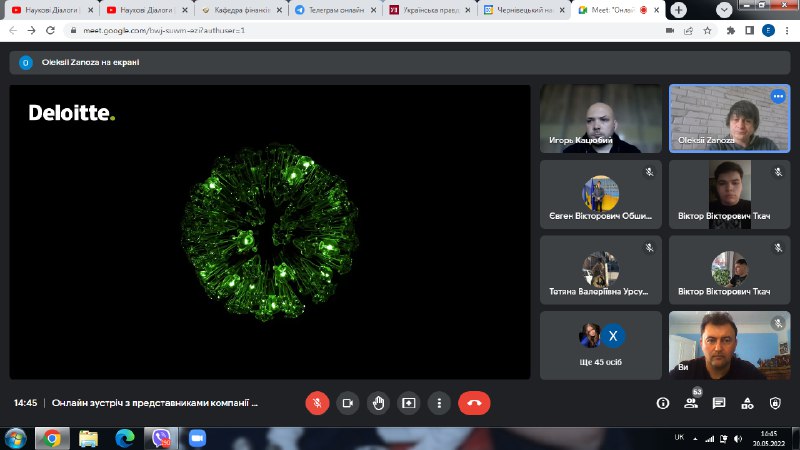This screenshot has height=450, width=800.
Task: Open the 'Ще 45 осіб' tile
Action: coord(601,345)
